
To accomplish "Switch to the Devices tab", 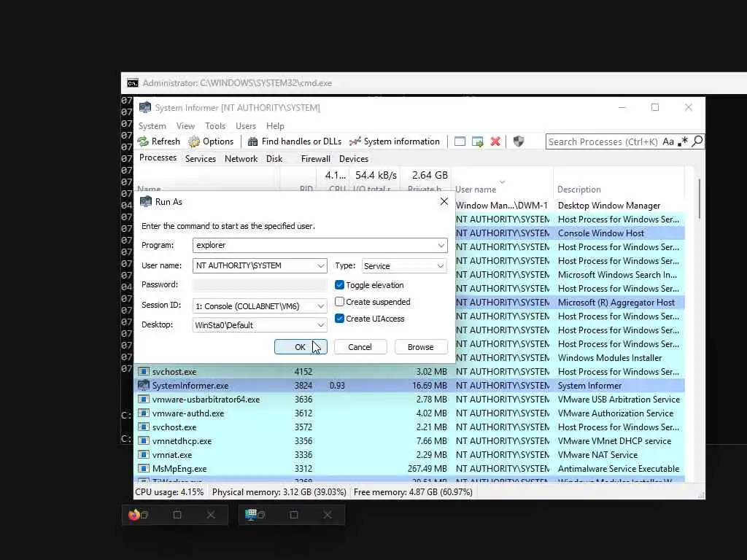I will pyautogui.click(x=354, y=158).
